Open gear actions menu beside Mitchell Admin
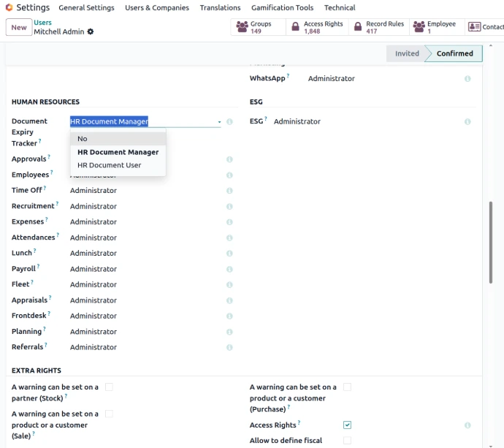Screen dimensions: 504x448 [91, 32]
